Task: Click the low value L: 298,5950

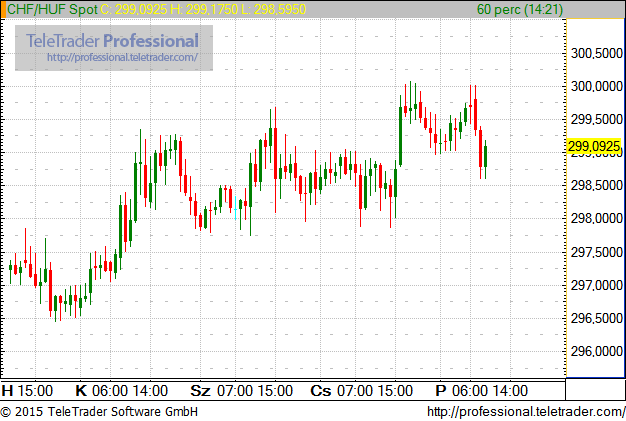Action: [274, 9]
